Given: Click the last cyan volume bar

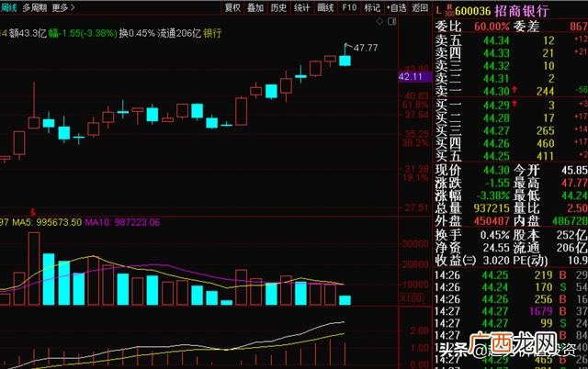Looking at the screenshot, I should tap(345, 300).
